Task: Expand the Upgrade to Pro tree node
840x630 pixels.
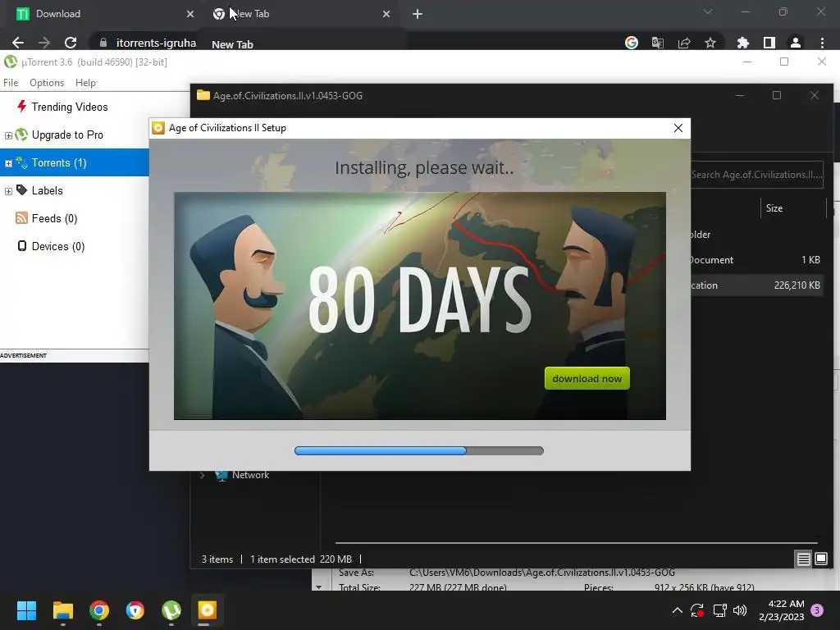Action: click(x=8, y=135)
